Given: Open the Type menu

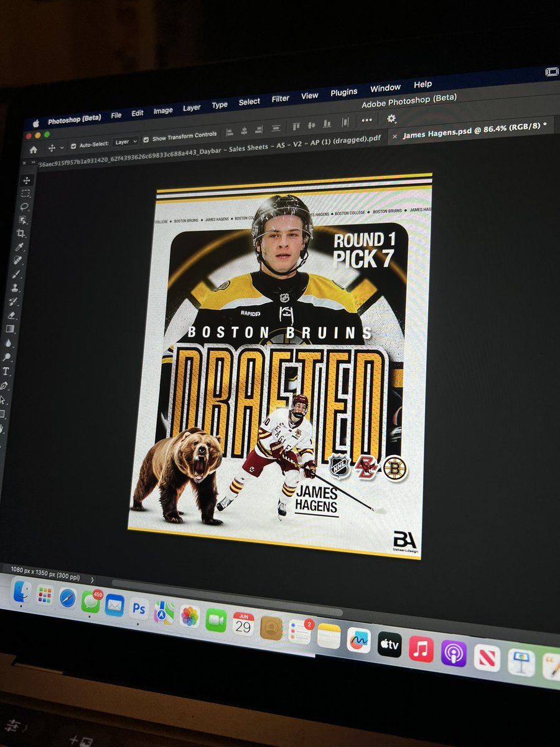Looking at the screenshot, I should [x=220, y=105].
